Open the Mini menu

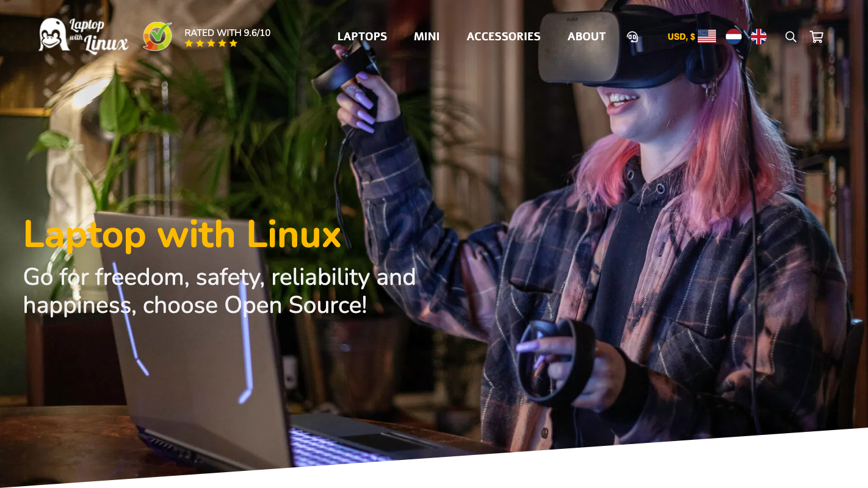pyautogui.click(x=427, y=37)
